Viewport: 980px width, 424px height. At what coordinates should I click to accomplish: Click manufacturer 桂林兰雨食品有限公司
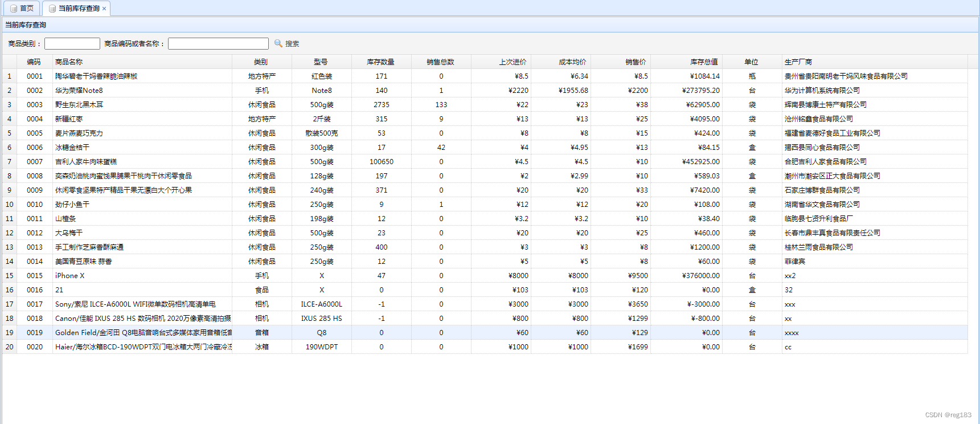pos(819,247)
